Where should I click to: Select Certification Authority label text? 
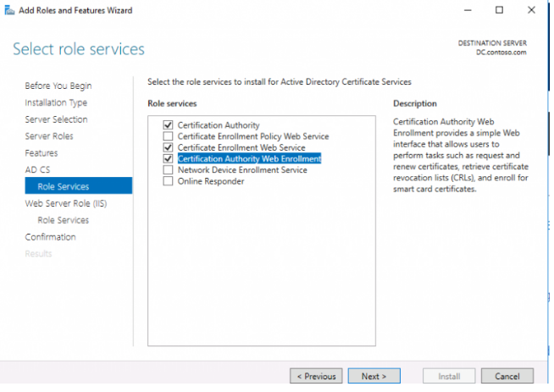coord(219,125)
